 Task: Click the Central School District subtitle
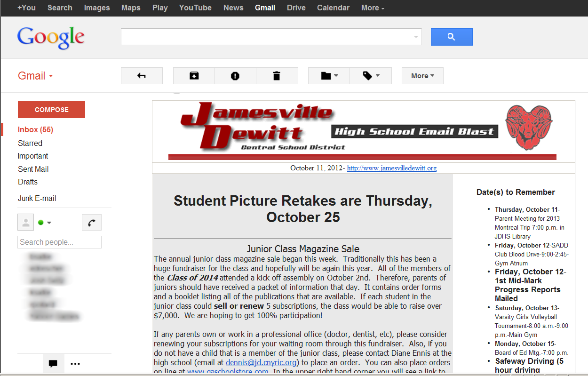coord(293,147)
